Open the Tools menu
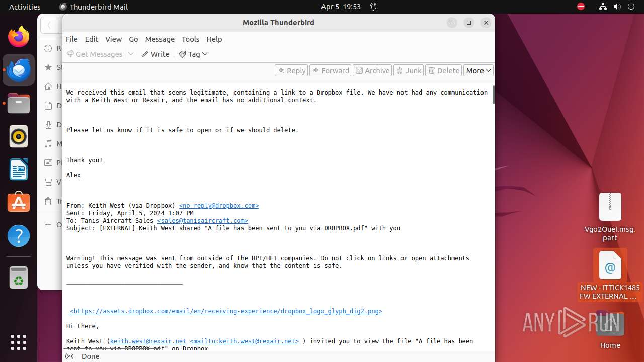The width and height of the screenshot is (644, 362). click(x=190, y=39)
